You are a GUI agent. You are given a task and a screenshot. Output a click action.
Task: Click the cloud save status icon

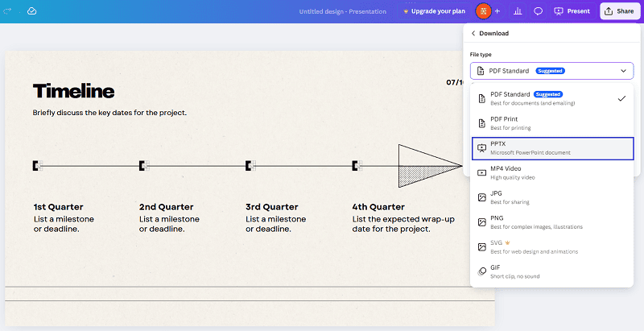31,11
